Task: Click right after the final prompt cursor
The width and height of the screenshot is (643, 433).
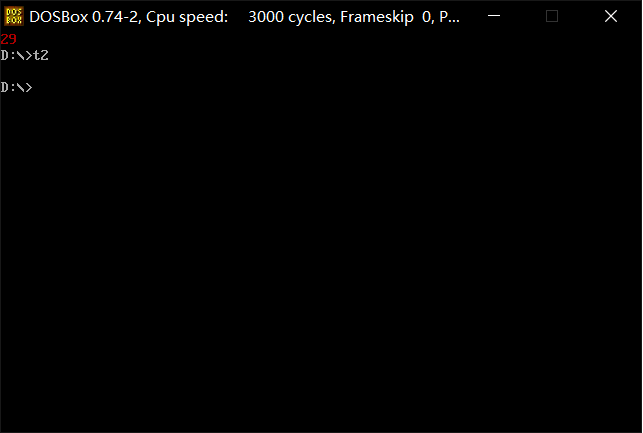Action: point(37,87)
